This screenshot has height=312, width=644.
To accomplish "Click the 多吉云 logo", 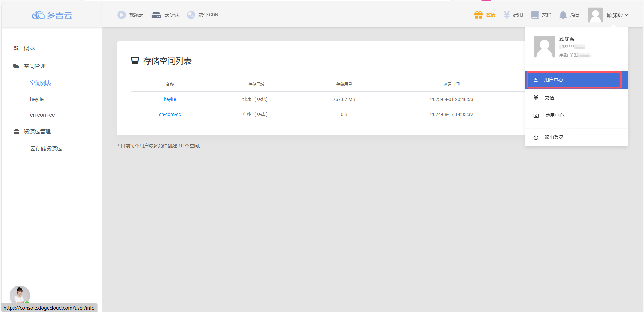I will 52,15.
